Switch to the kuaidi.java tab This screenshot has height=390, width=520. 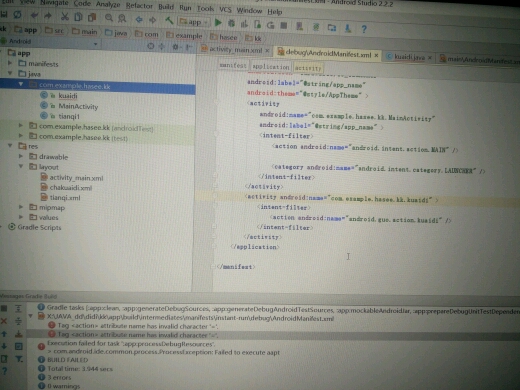(409, 57)
